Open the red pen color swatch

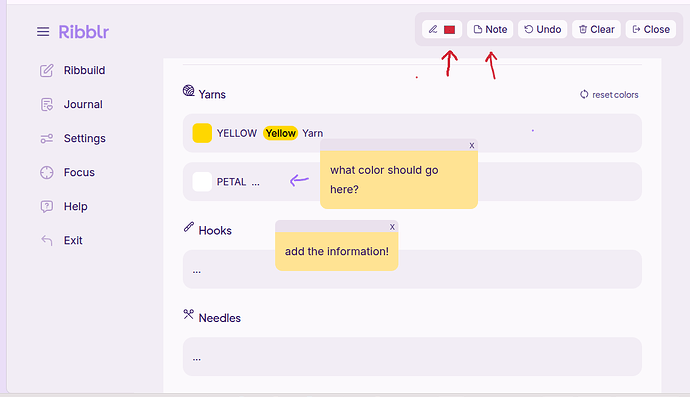pyautogui.click(x=449, y=30)
